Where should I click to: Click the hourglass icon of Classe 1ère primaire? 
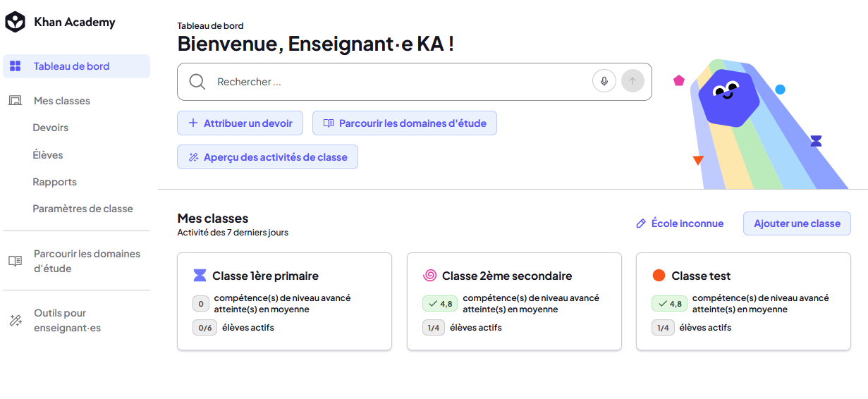[200, 276]
